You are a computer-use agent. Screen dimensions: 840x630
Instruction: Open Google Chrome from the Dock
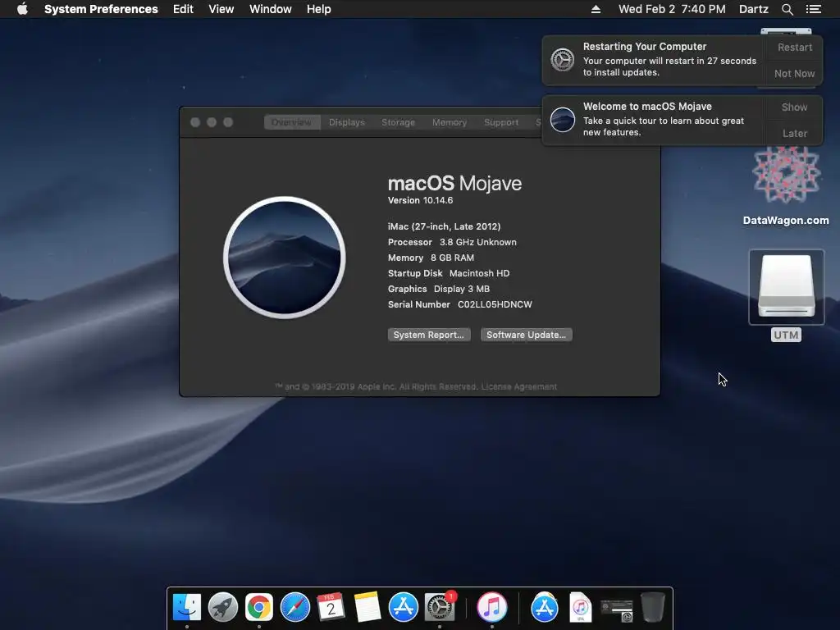click(258, 607)
